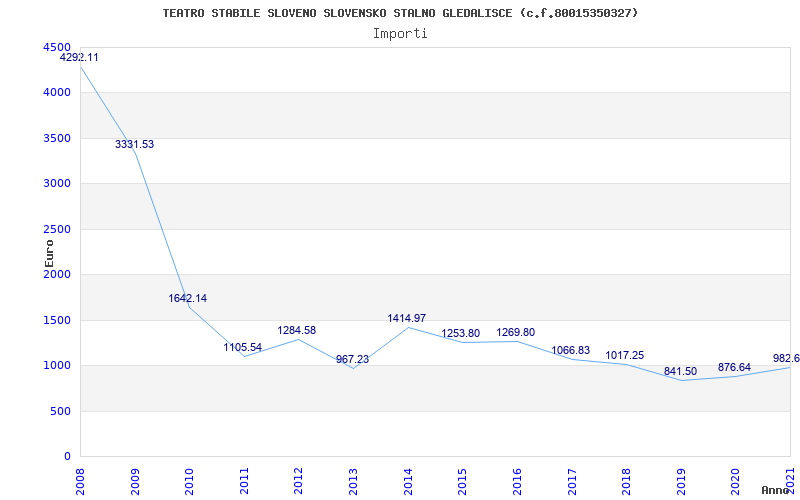Viewport: 800px width, 500px height.
Task: Click the 3000 y-axis tick value
Action: (x=58, y=184)
